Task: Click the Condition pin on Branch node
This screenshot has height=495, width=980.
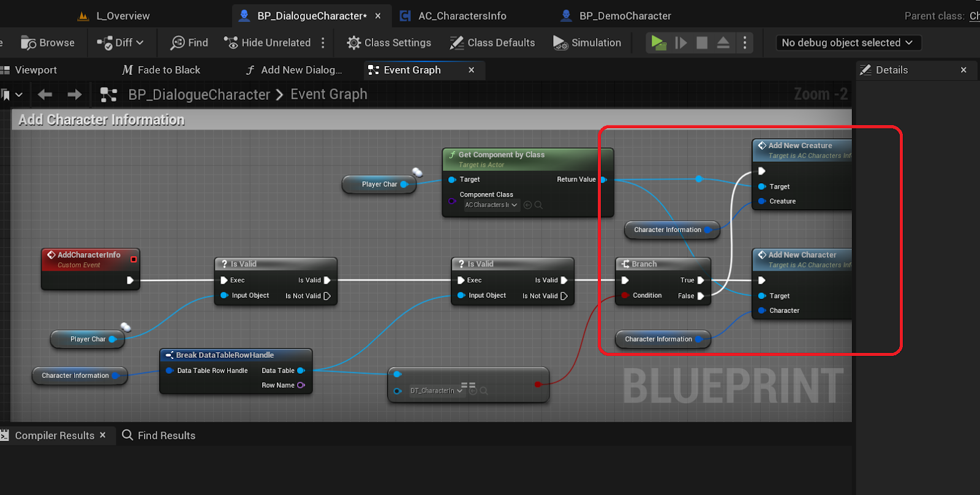Action: click(x=625, y=295)
